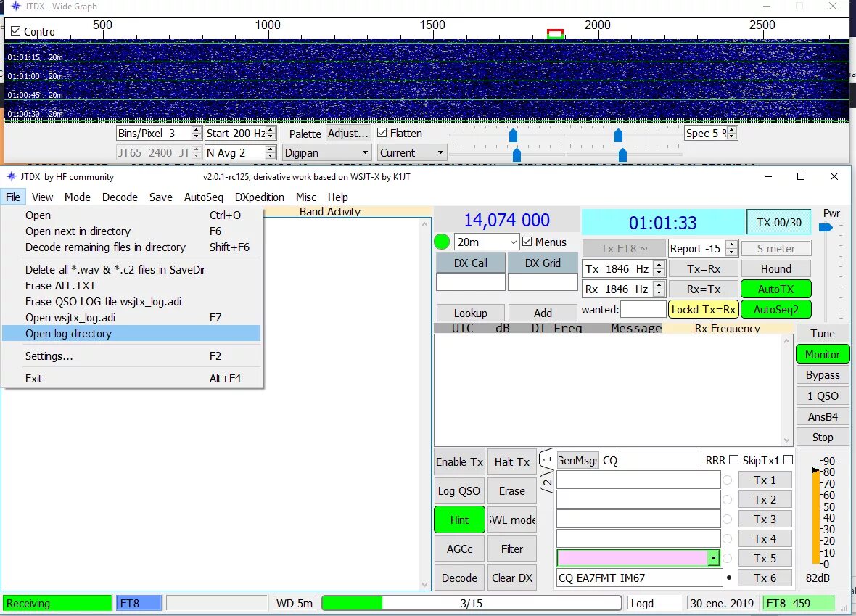
Task: Click the upper-left blue waterfall gain slider
Action: point(513,135)
